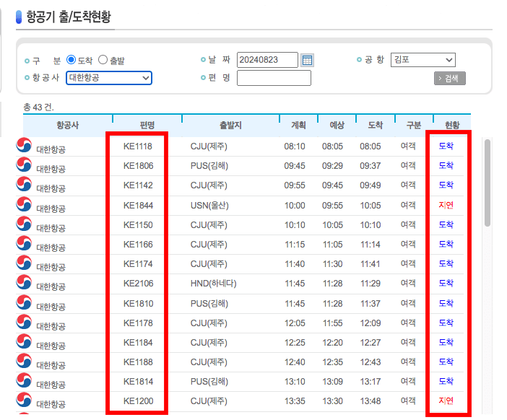Click flight number KE1806
507x420 pixels.
tap(139, 166)
